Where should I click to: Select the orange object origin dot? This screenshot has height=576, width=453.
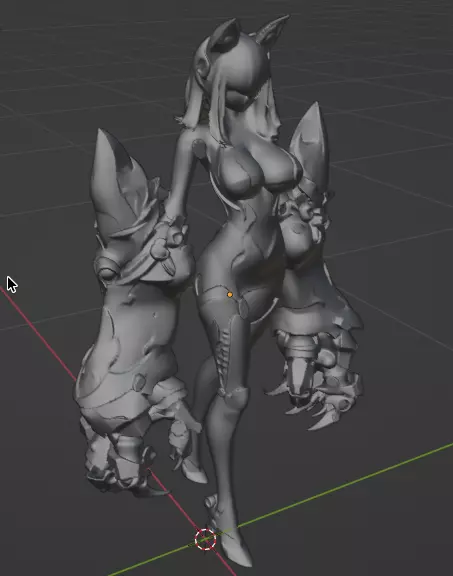(x=230, y=295)
